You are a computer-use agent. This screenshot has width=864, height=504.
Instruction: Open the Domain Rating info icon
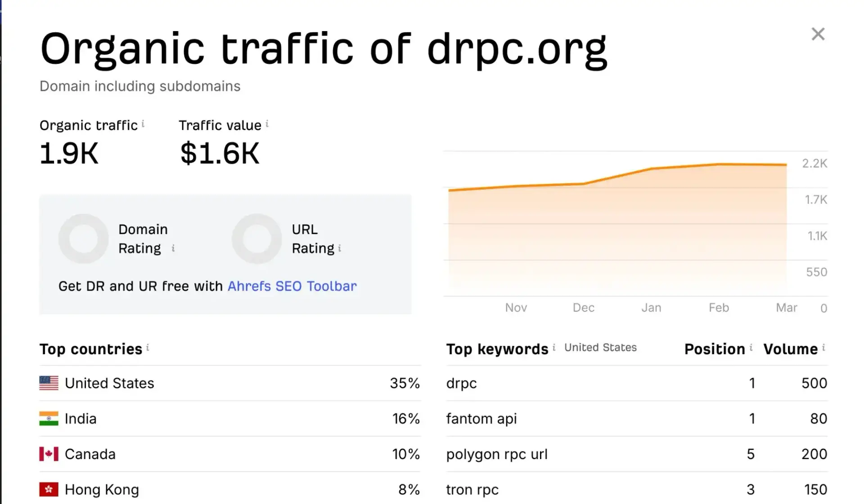tap(173, 249)
